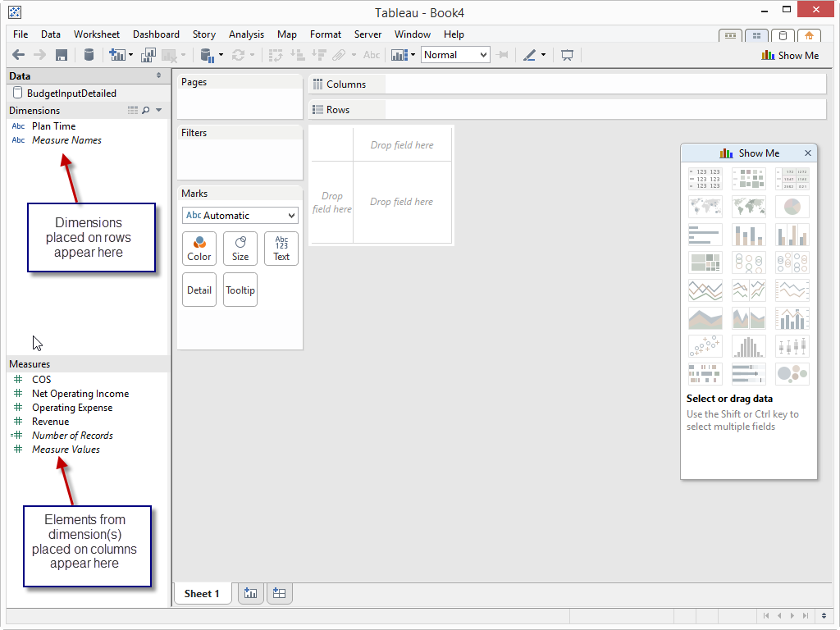This screenshot has height=630, width=840.
Task: Select the symbol map chart in Show Me
Action: click(x=705, y=206)
